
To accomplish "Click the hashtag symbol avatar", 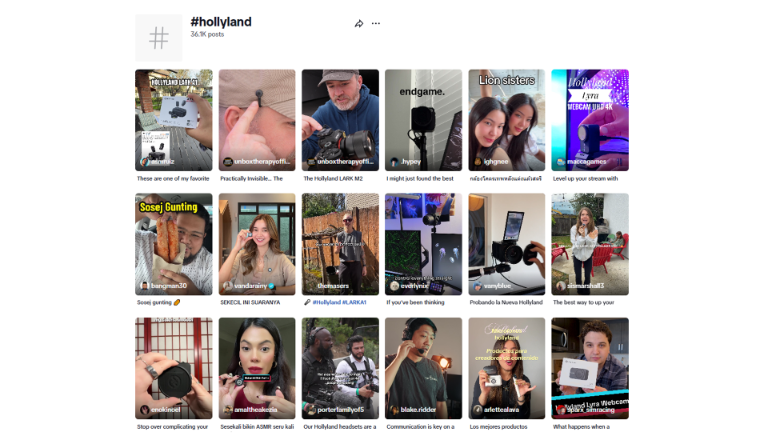I will [x=158, y=38].
